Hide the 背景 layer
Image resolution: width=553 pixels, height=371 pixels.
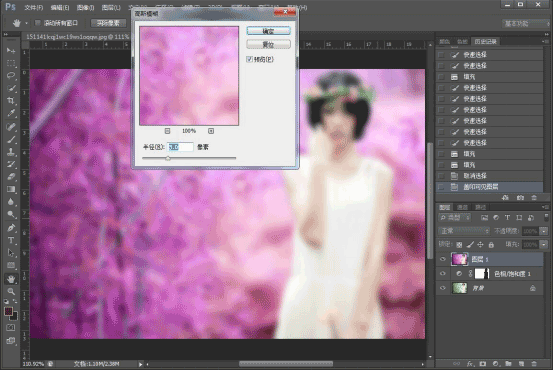click(443, 288)
